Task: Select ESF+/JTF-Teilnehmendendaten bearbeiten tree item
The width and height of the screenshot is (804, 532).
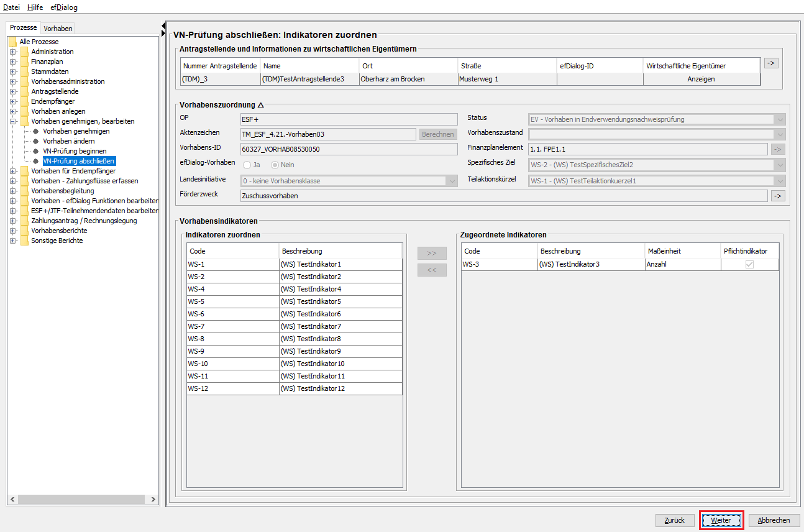Action: [94, 211]
